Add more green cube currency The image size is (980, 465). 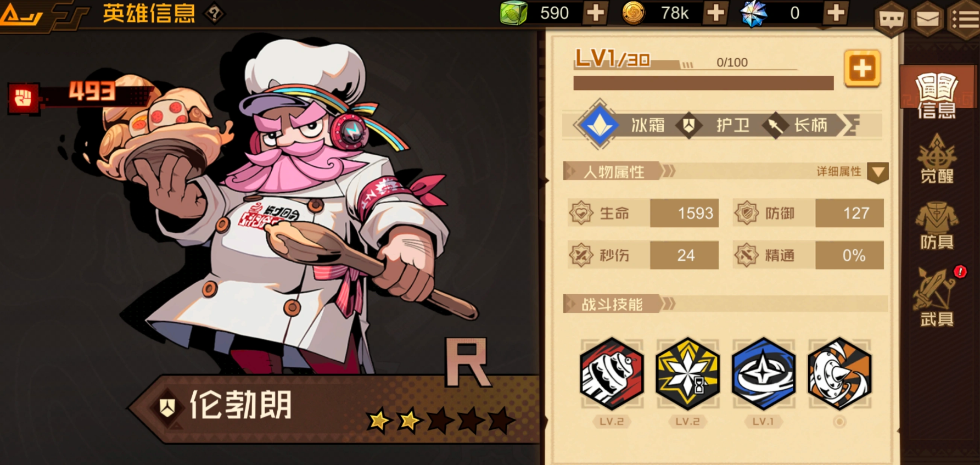(x=596, y=13)
